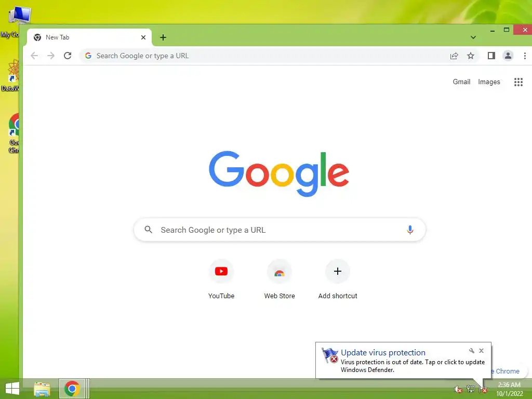
Task: Click the Google G icon in address bar
Action: click(x=88, y=56)
